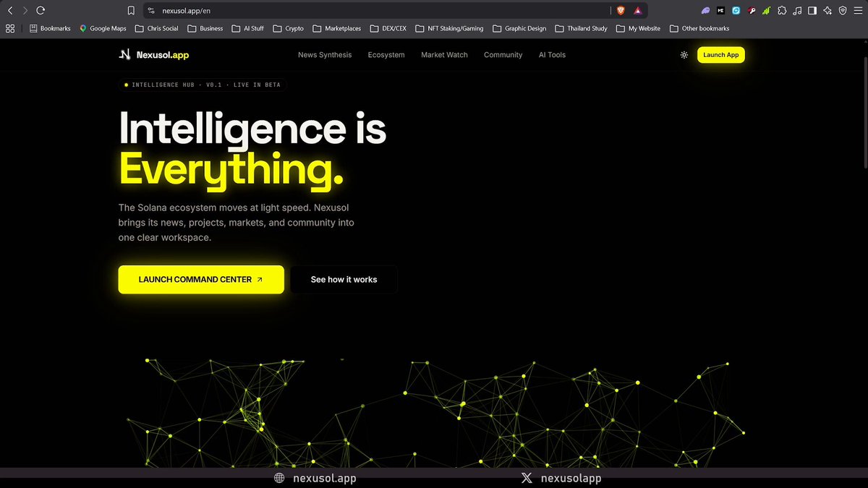
Task: Open the AI Tools nav item
Action: (552, 55)
